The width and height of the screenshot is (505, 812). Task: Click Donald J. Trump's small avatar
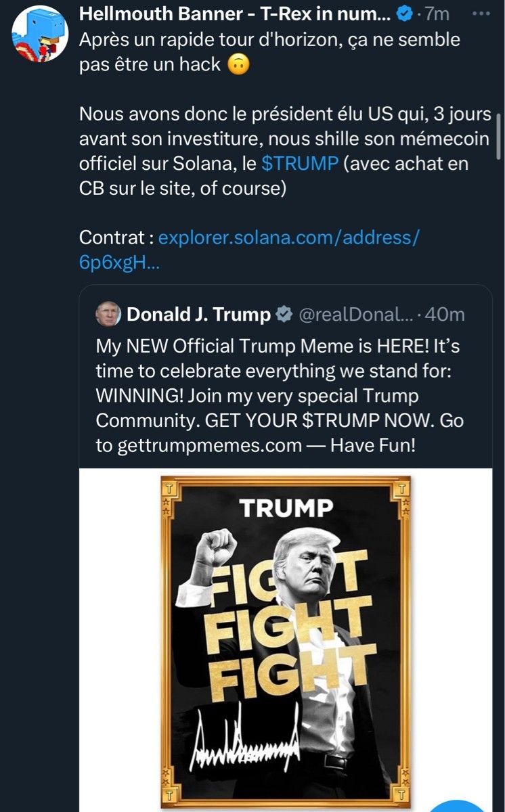coord(108,314)
